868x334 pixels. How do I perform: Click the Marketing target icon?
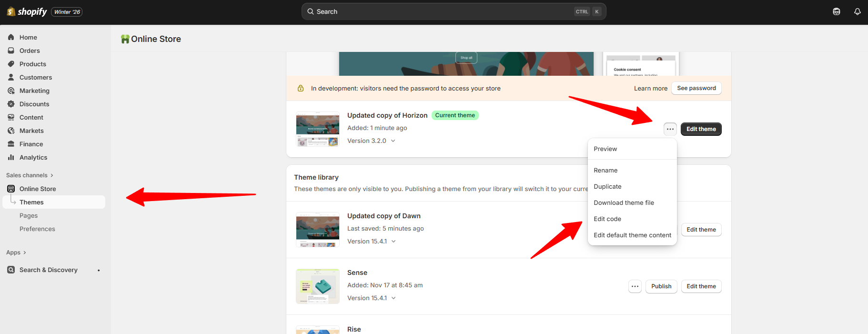click(x=11, y=91)
